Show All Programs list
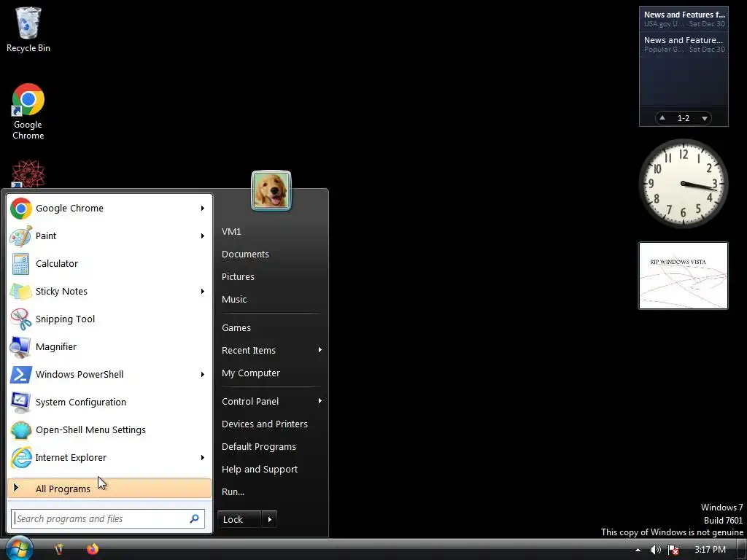 tap(109, 489)
